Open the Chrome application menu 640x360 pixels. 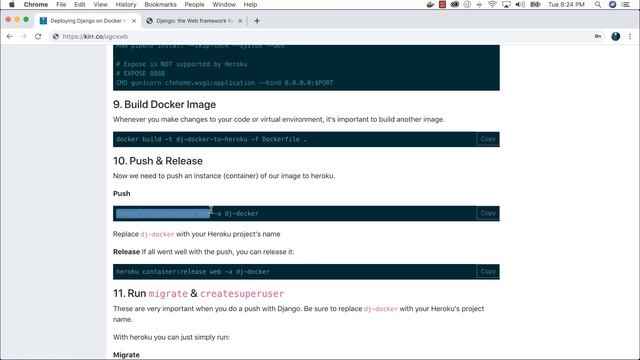coord(36,4)
